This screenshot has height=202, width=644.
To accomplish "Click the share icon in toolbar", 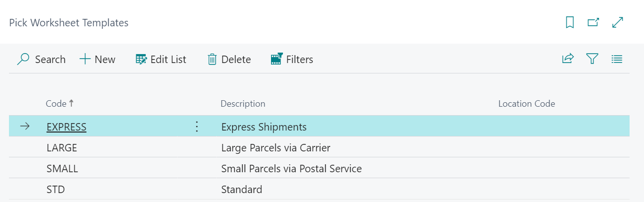I will [x=568, y=59].
